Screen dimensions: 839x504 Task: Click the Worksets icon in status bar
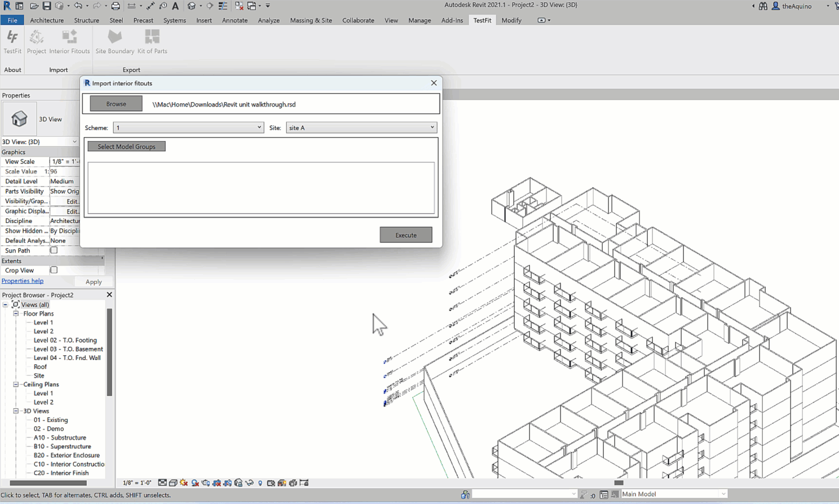click(465, 494)
